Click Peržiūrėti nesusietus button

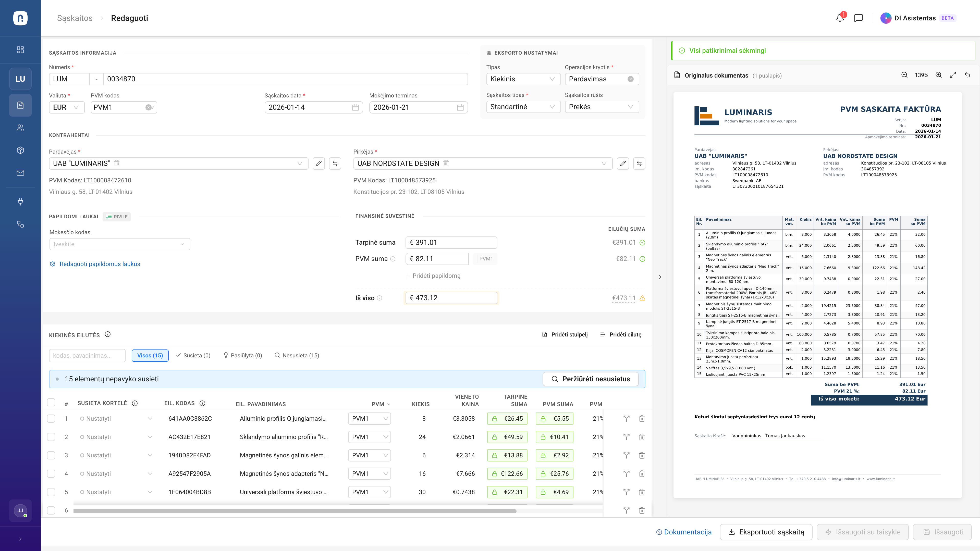pyautogui.click(x=591, y=379)
